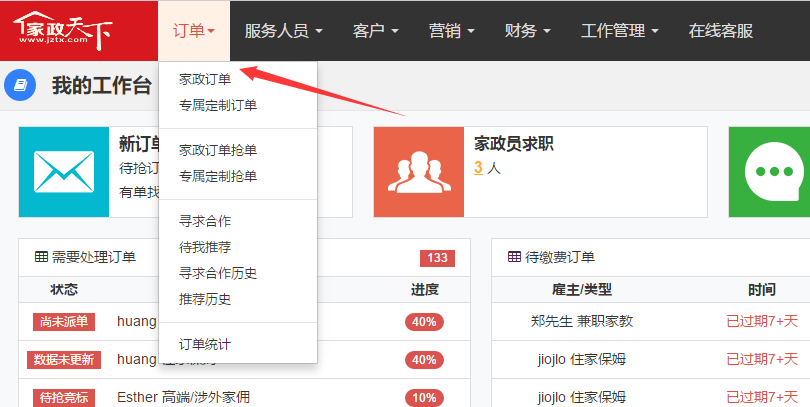Click the 133 orders badge
Screen dimensions: 810x407
click(x=437, y=258)
